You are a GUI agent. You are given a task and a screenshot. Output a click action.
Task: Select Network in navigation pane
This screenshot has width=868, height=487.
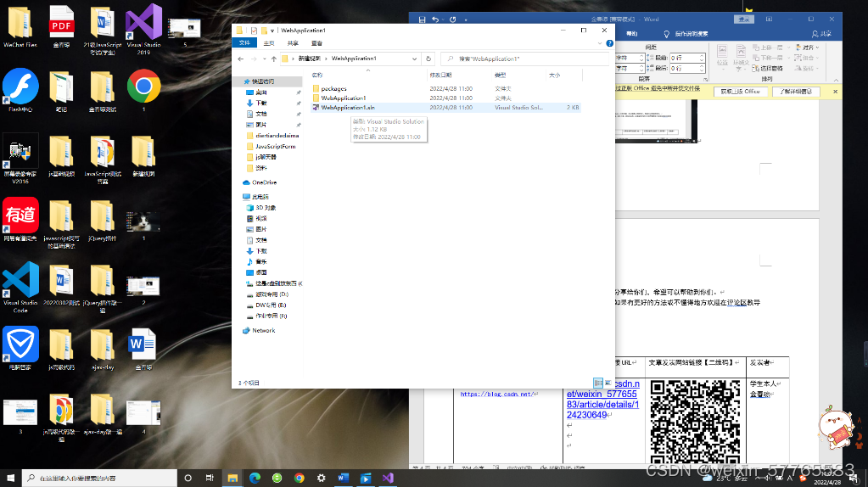point(259,330)
